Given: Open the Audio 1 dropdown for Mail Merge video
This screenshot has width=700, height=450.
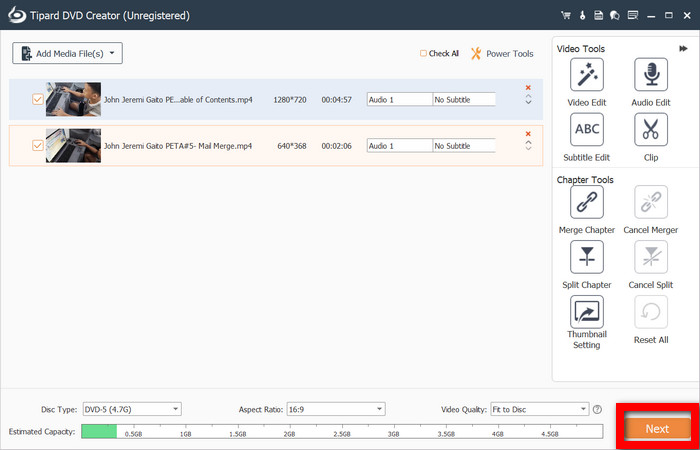Looking at the screenshot, I should (x=400, y=146).
